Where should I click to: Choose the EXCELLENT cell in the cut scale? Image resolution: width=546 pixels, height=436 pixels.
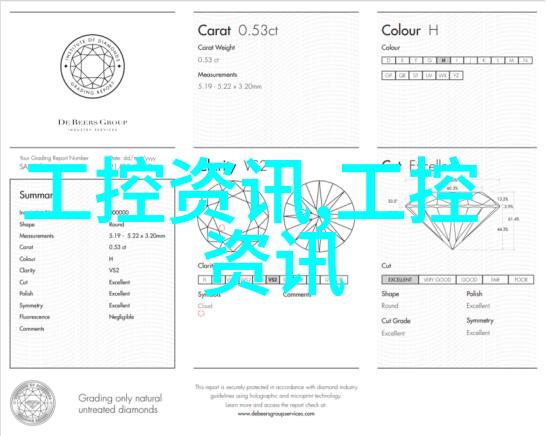pyautogui.click(x=400, y=280)
